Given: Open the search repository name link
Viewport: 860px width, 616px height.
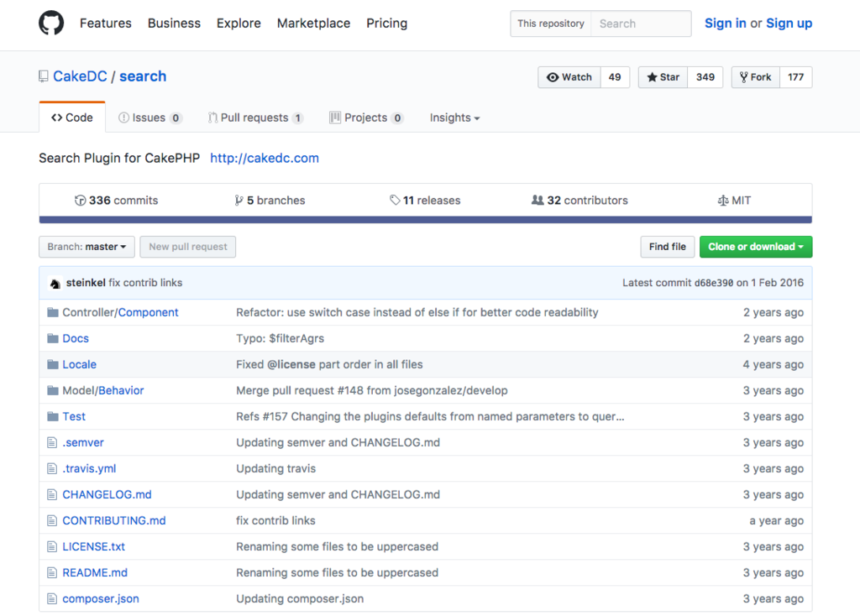Looking at the screenshot, I should (143, 76).
